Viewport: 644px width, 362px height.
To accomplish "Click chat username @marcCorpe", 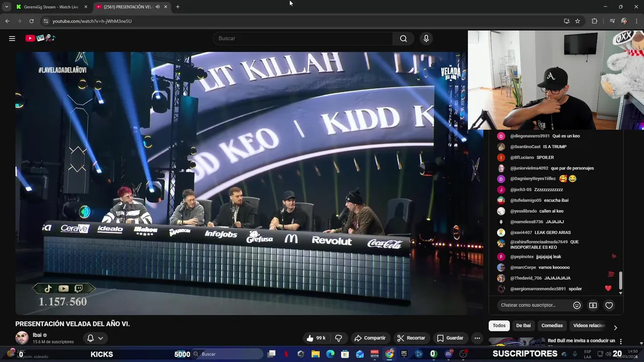I will point(523,267).
